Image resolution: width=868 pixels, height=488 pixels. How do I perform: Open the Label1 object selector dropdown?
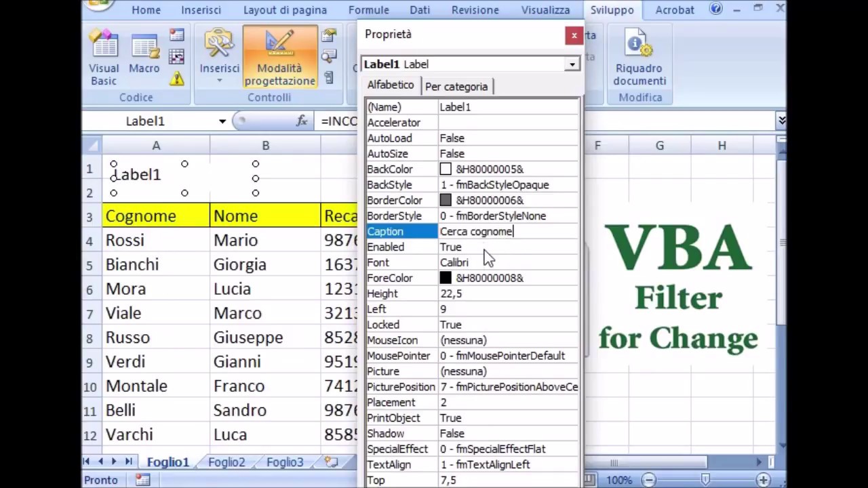(572, 64)
